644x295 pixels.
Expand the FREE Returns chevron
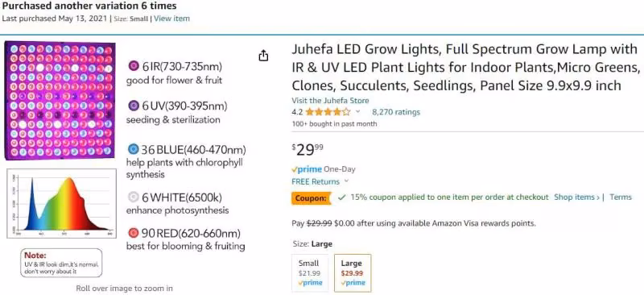click(346, 181)
